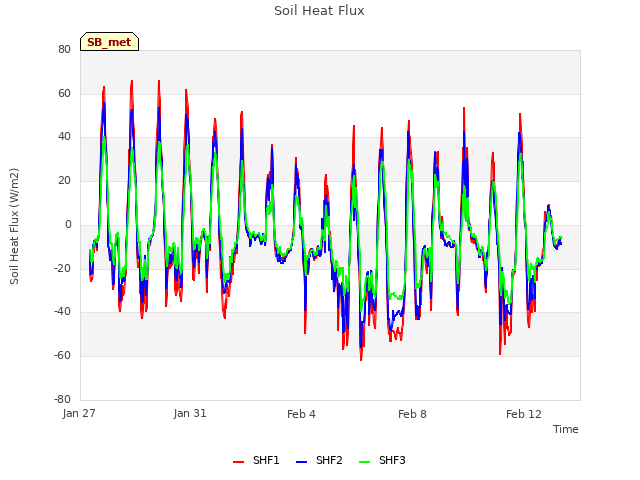This screenshot has width=640, height=480.
Task: Click the Feb 4 x-axis tick label
Action: click(x=301, y=414)
